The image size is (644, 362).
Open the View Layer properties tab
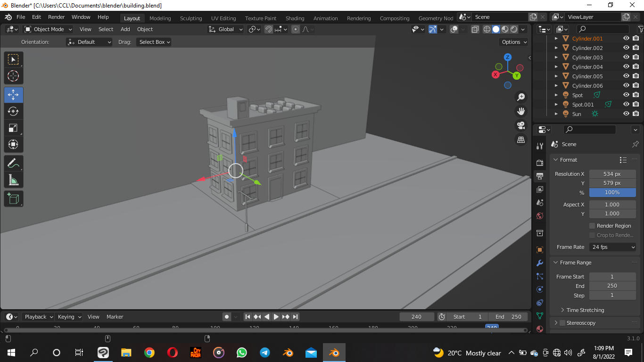[540, 189]
